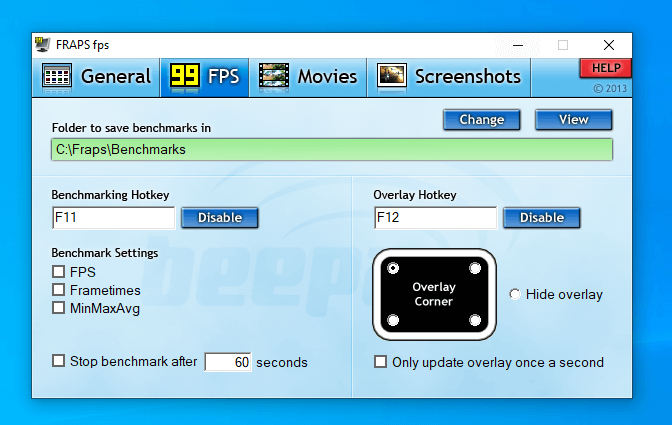Image resolution: width=672 pixels, height=425 pixels.
Task: Click the yellow 99 FPS counter icon
Action: 185,76
